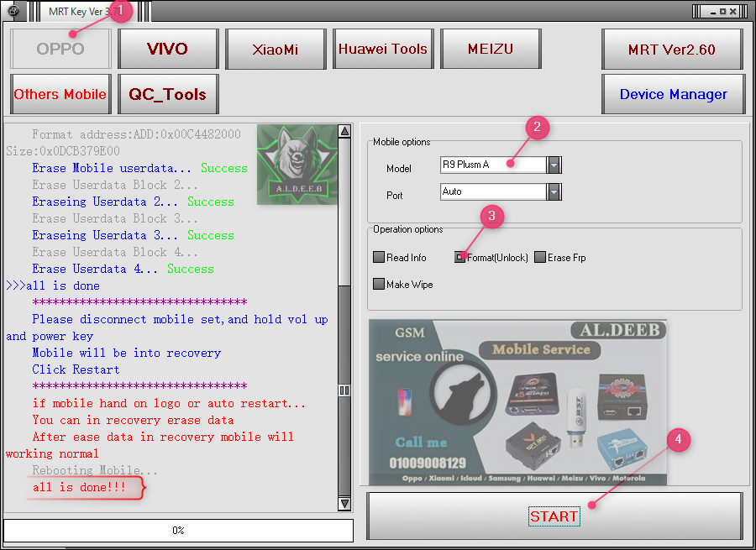The image size is (756, 550).
Task: Open the OPPO brand section
Action: click(60, 49)
